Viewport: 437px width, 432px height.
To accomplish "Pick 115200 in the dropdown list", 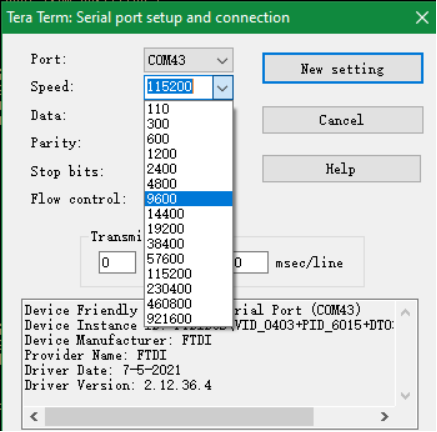I will click(188, 274).
